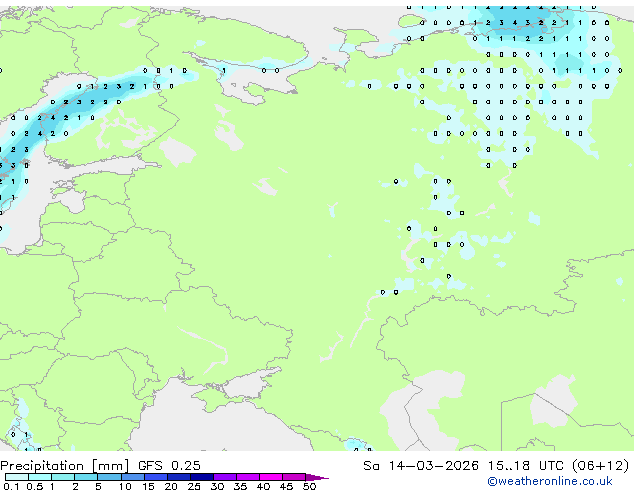Click the 35–40 mm legend swatch
Image resolution: width=634 pixels, height=490 pixels.
pos(247,477)
